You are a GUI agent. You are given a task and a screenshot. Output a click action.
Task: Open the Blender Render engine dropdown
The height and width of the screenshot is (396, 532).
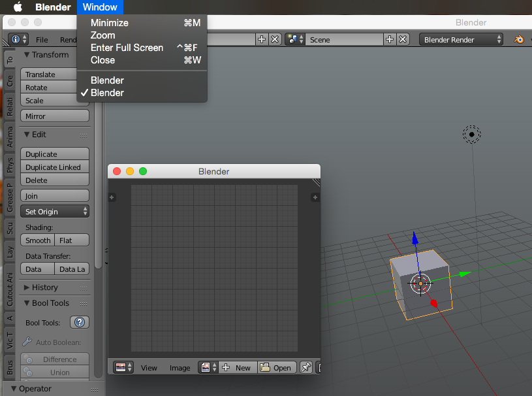click(x=461, y=39)
